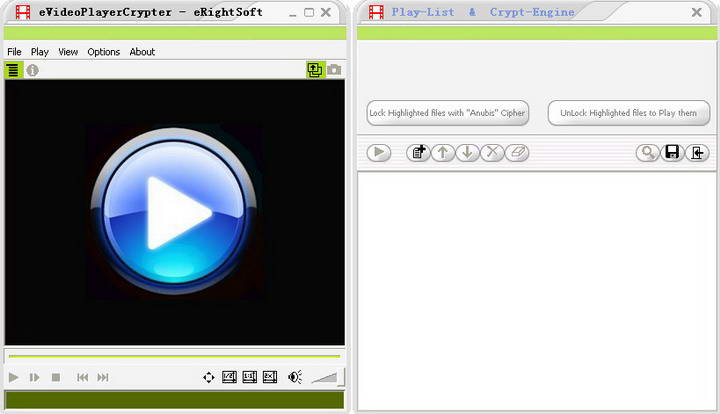This screenshot has height=414, width=720.
Task: Click the film icon in Play-List title bar
Action: tap(376, 12)
